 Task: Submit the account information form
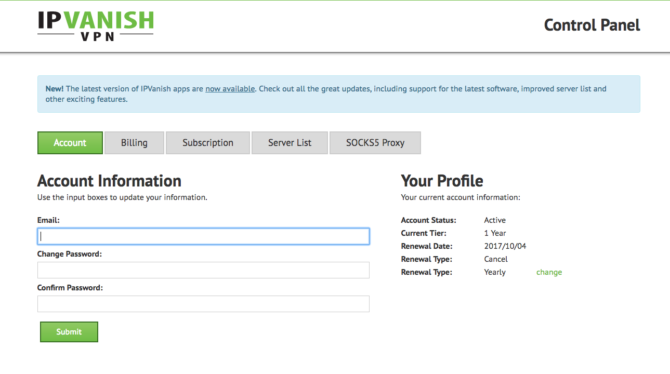(69, 332)
